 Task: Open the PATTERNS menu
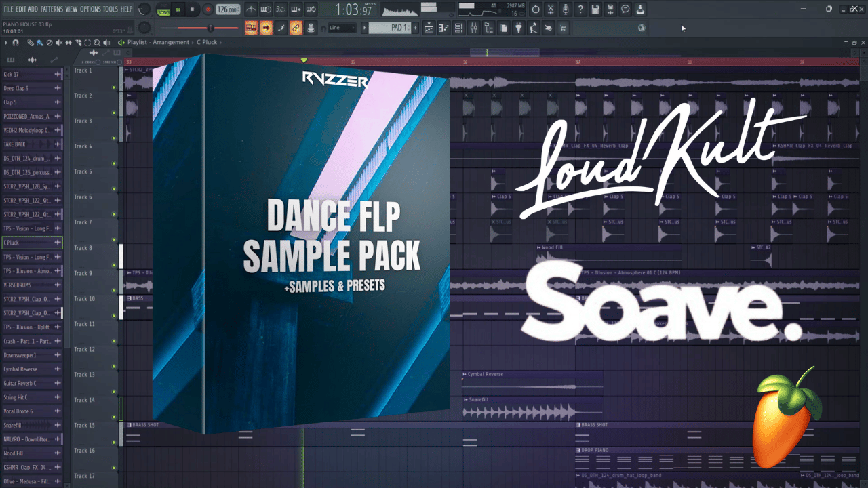52,9
